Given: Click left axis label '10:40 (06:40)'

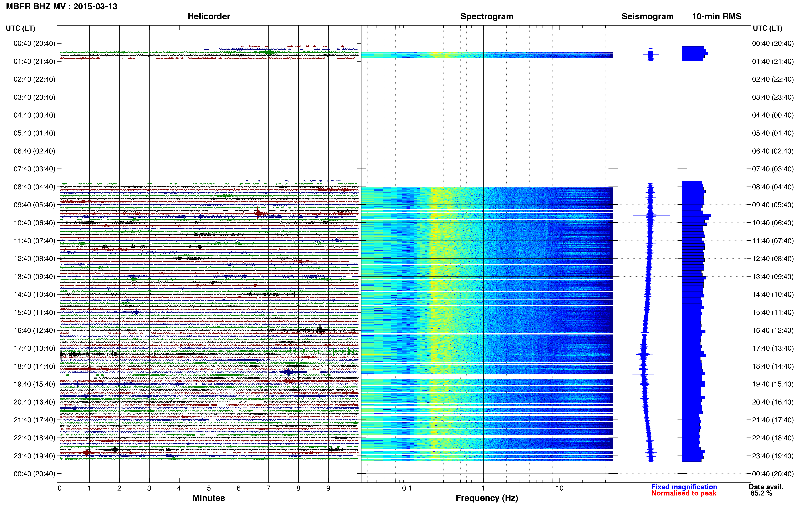Looking at the screenshot, I should pos(34,223).
